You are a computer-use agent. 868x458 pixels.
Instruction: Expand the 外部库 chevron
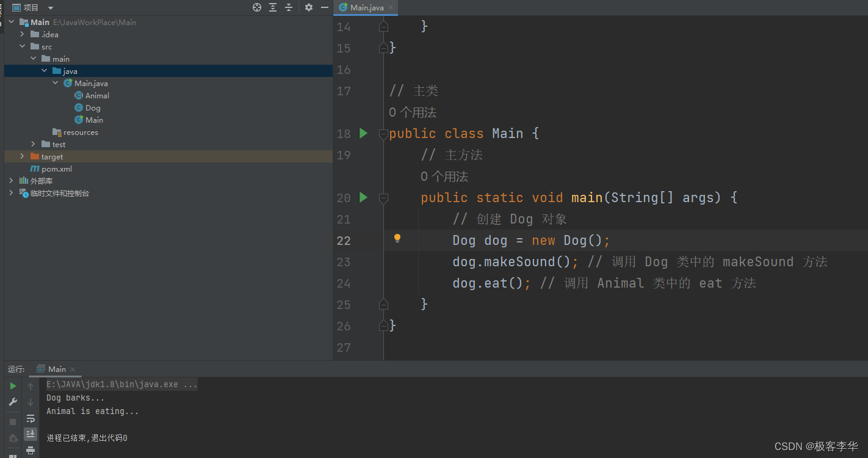click(12, 181)
